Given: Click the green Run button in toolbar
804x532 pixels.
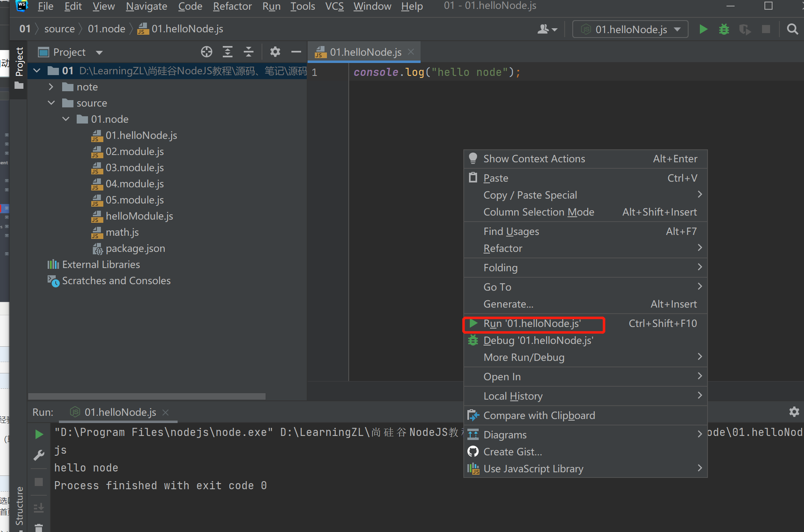Looking at the screenshot, I should tap(703, 29).
